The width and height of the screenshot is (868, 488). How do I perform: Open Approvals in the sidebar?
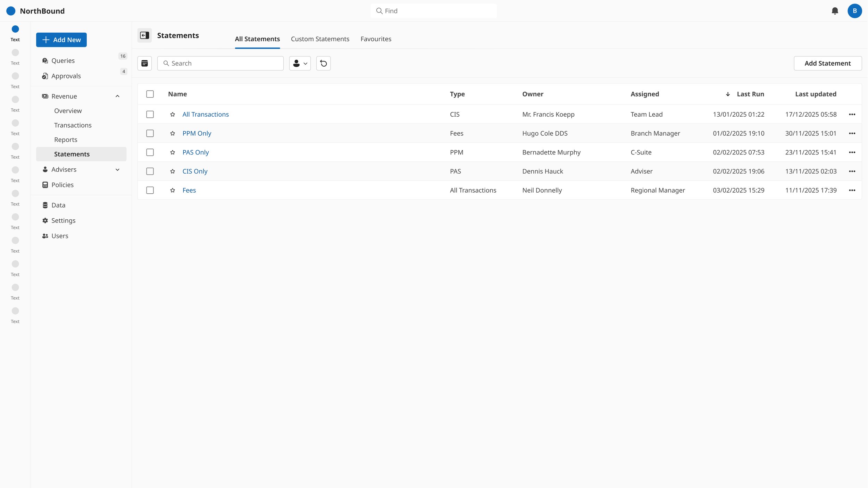[x=81, y=76]
